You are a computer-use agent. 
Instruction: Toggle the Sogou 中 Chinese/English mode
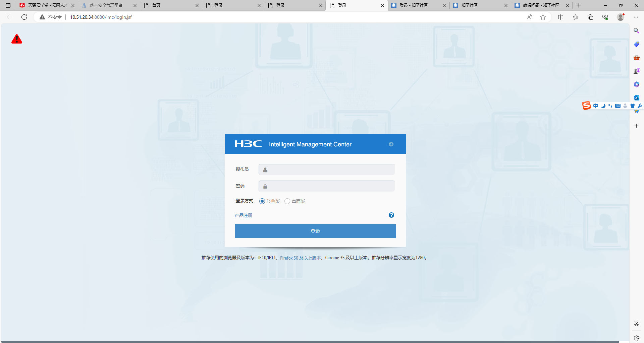coord(596,106)
